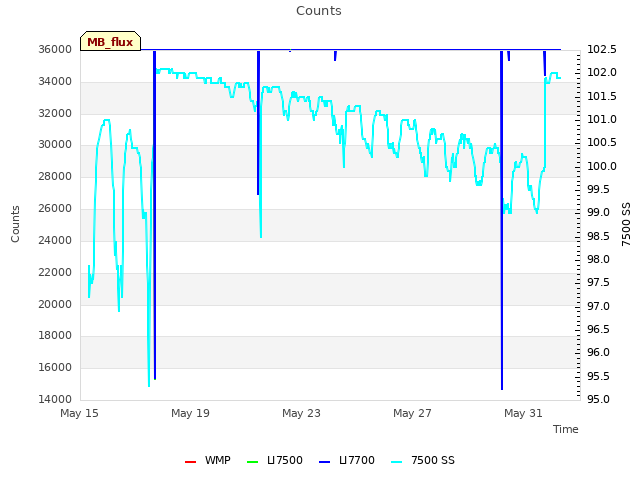Click the blue LI7700 legend swatch
Image resolution: width=640 pixels, height=480 pixels.
pos(324,462)
